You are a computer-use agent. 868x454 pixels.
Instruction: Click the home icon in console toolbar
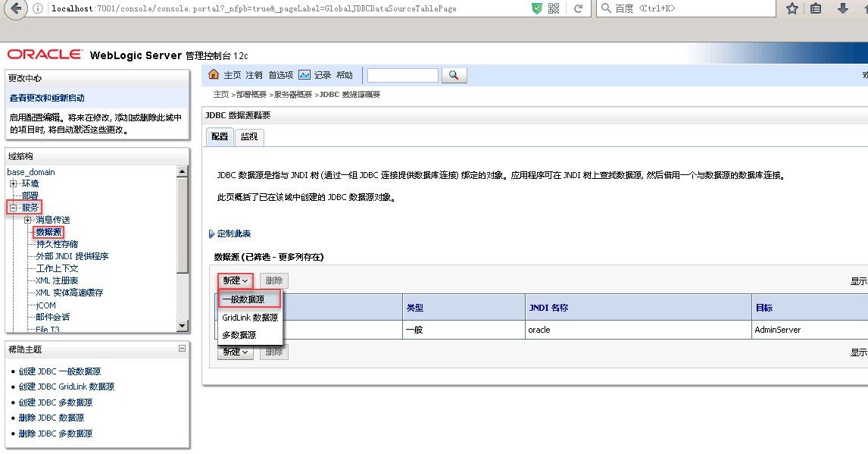pos(214,74)
